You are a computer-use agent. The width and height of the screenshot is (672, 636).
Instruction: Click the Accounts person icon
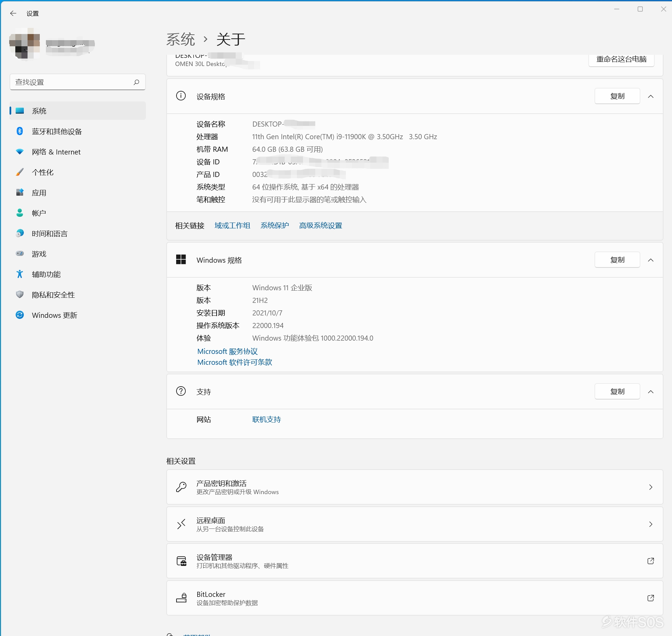[x=20, y=213]
